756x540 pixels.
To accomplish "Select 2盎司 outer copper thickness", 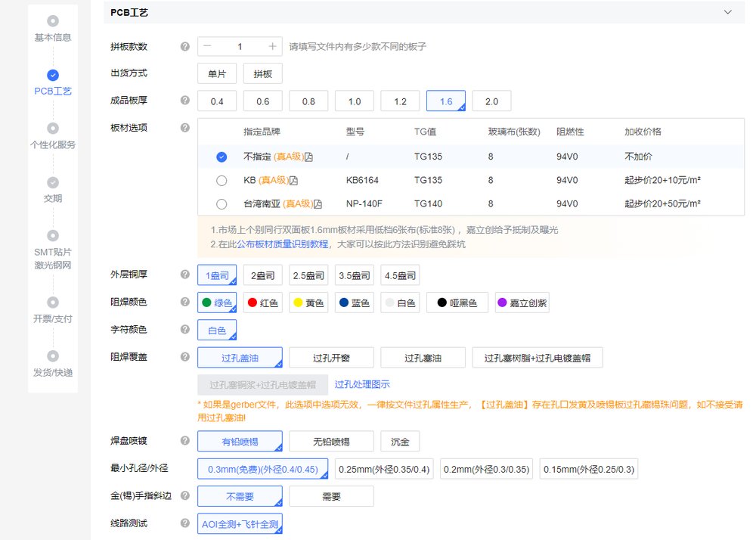I will pyautogui.click(x=263, y=275).
